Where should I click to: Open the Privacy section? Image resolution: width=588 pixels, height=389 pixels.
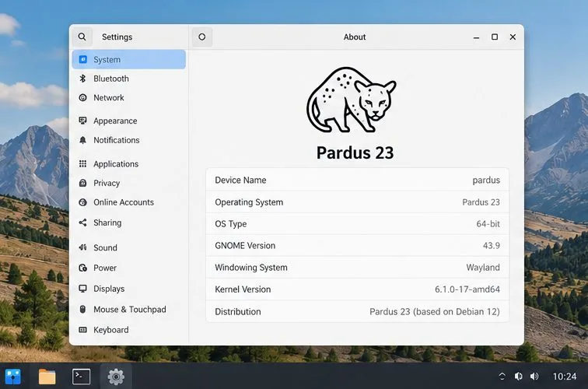(x=107, y=183)
